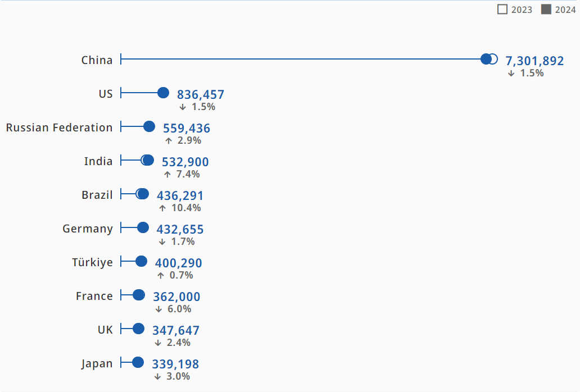Click India's lollipop data marker
The height and width of the screenshot is (392, 580).
pyautogui.click(x=148, y=160)
